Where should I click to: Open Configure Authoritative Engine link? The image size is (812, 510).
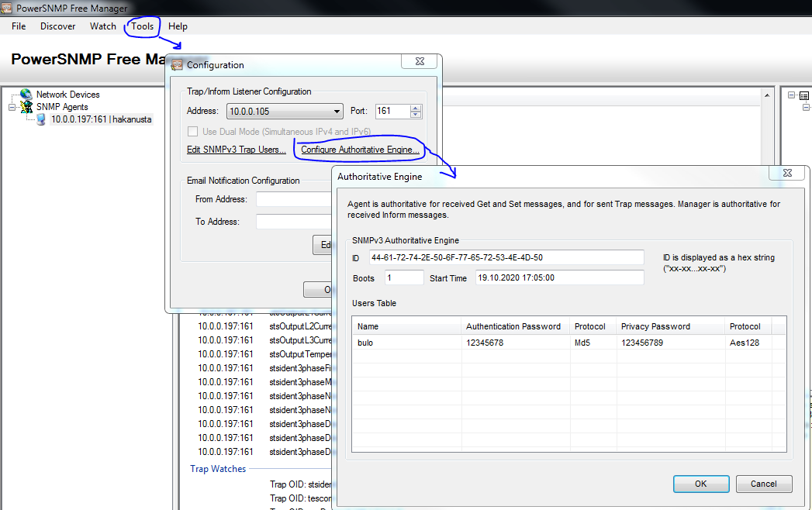360,150
